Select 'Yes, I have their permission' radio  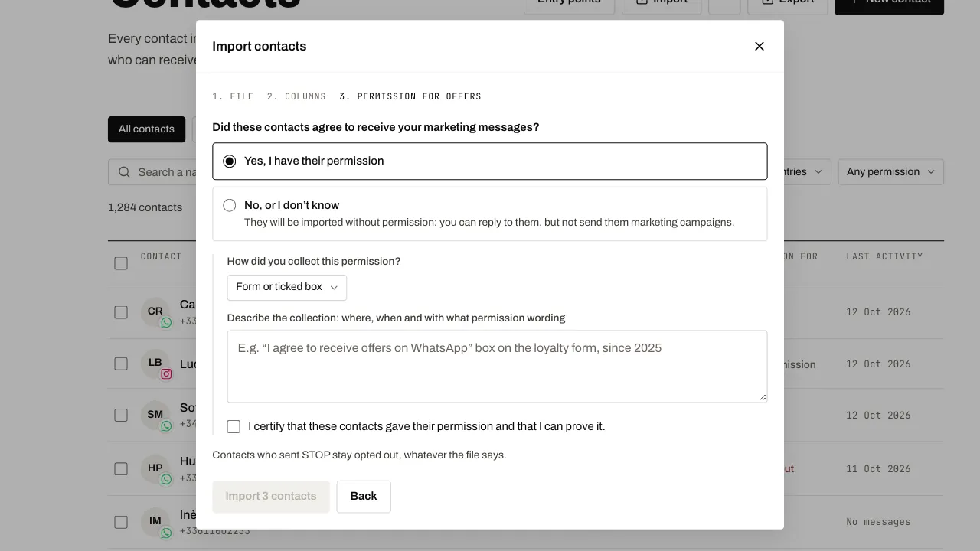(x=230, y=161)
